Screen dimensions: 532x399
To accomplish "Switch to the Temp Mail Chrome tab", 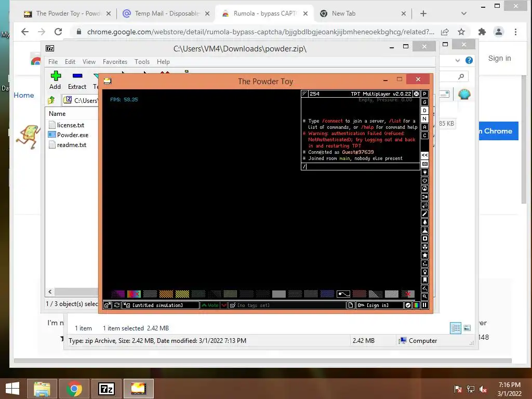I will click(166, 14).
